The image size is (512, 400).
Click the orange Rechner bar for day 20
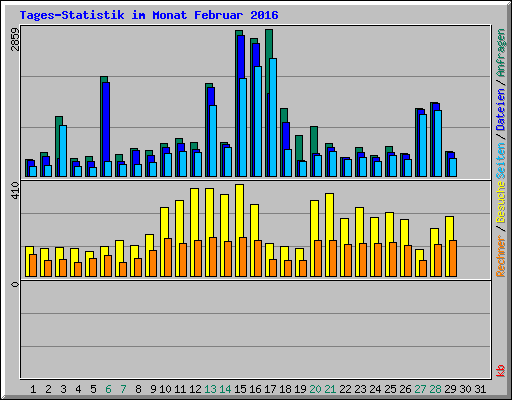tap(318, 258)
